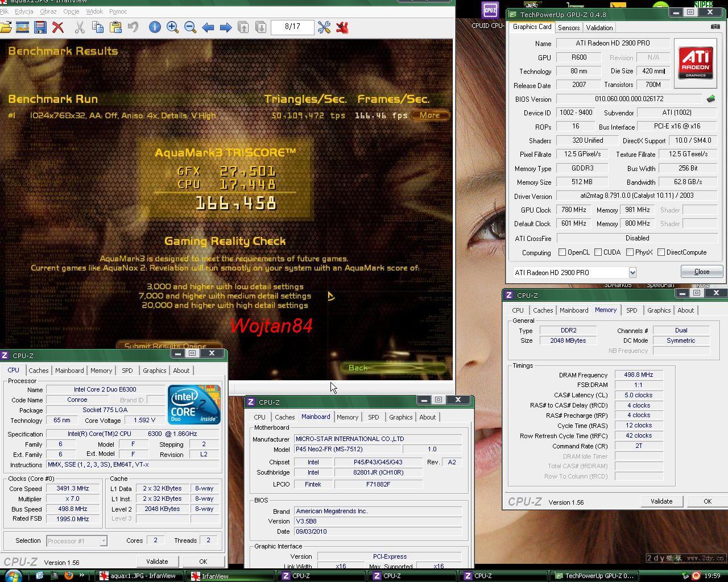Toggle the PhysX checkbox in GPU-Z
This screenshot has width=728, height=582.
(x=630, y=252)
